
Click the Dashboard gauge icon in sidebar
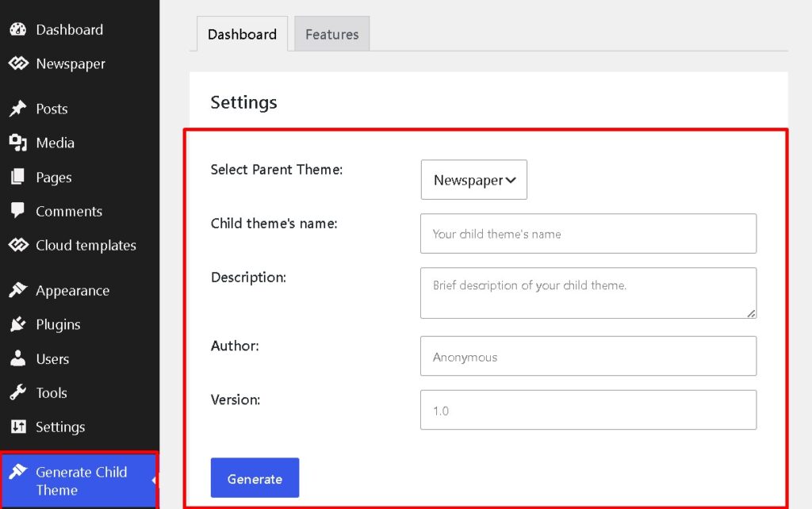click(x=18, y=29)
